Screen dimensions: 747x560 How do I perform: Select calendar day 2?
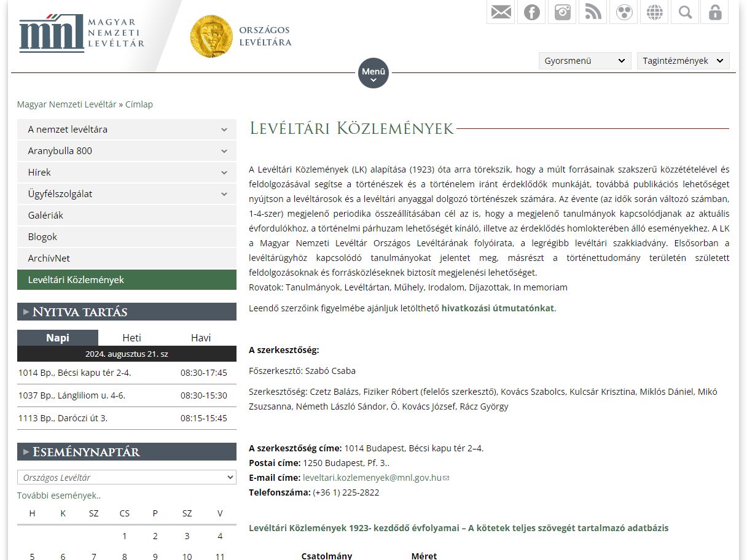point(155,536)
